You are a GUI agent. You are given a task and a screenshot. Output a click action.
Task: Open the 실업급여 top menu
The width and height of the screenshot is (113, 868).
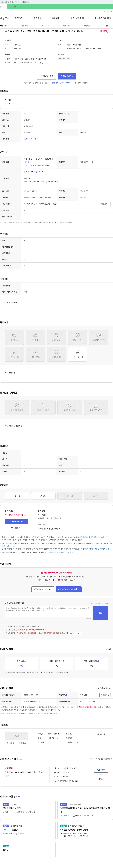coord(56,18)
